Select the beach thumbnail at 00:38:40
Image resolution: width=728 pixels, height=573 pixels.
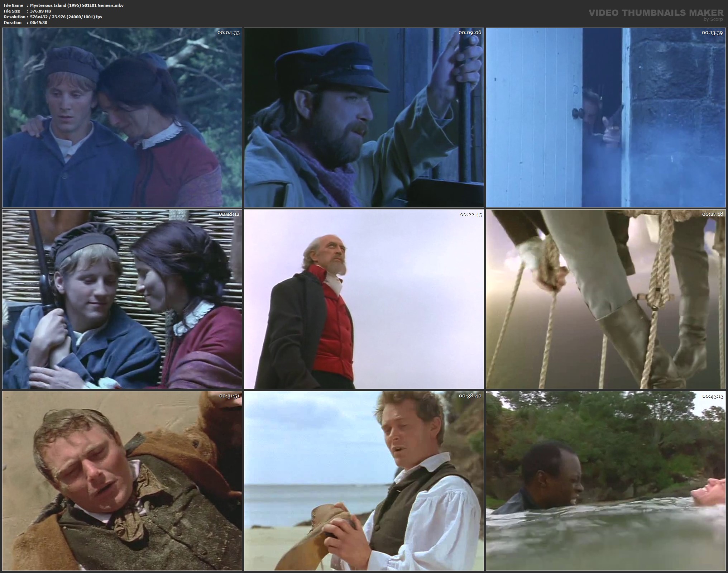tap(364, 481)
